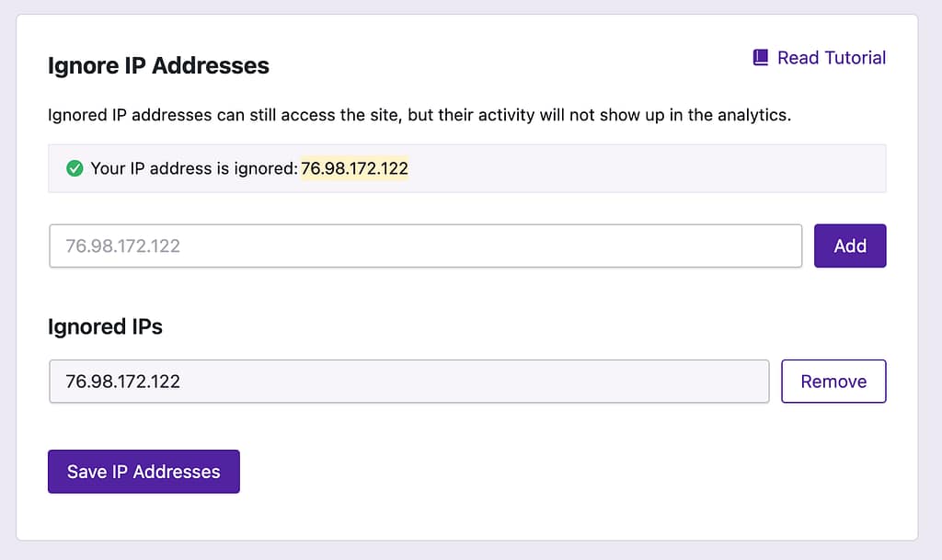Click the Save IP Addresses button label
The image size is (942, 560).
coord(144,471)
